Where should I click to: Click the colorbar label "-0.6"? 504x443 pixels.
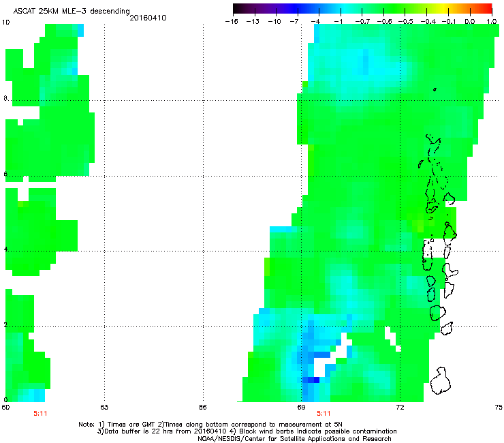click(384, 22)
